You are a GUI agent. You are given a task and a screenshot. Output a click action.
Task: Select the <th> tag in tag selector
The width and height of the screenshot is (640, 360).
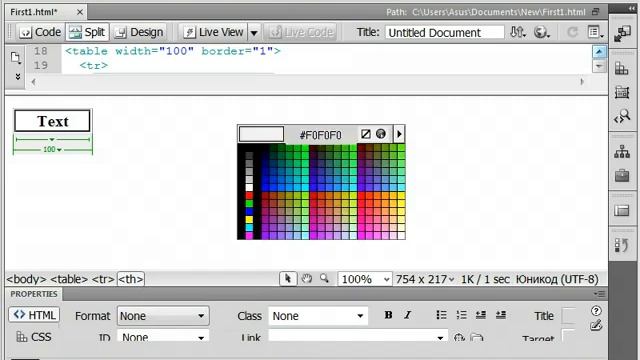[131, 279]
